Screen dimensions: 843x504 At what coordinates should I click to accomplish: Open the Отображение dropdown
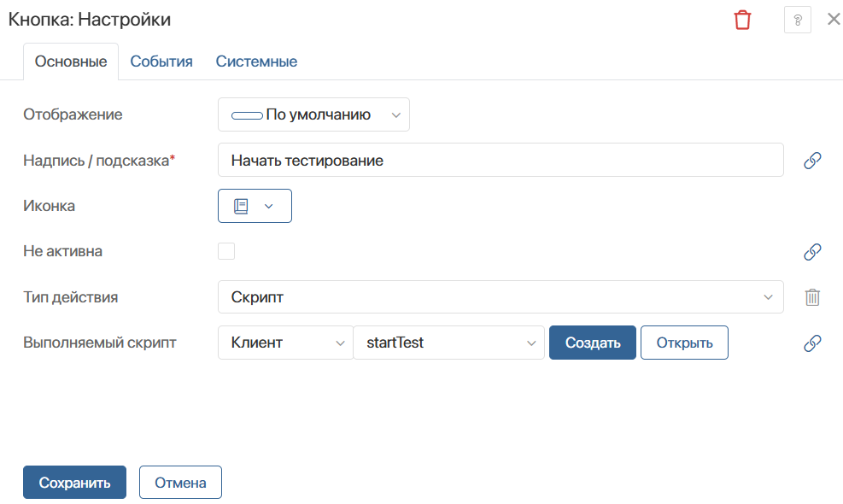click(x=313, y=114)
